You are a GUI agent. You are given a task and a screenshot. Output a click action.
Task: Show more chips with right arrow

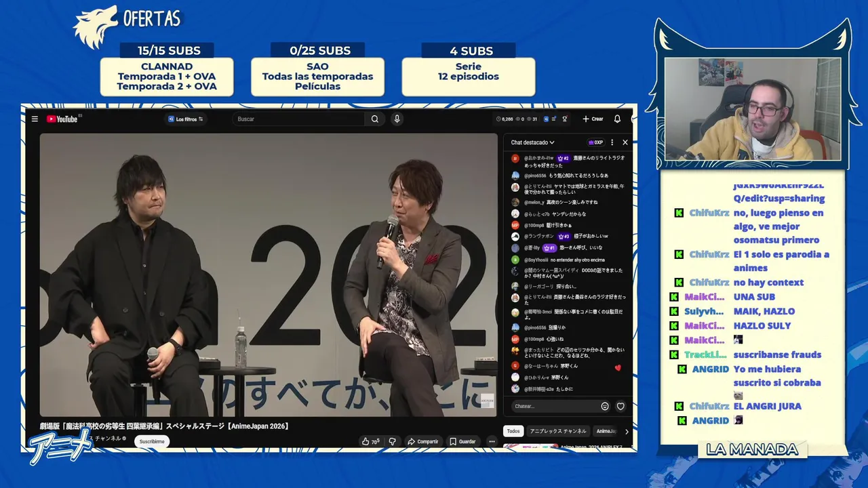click(627, 431)
